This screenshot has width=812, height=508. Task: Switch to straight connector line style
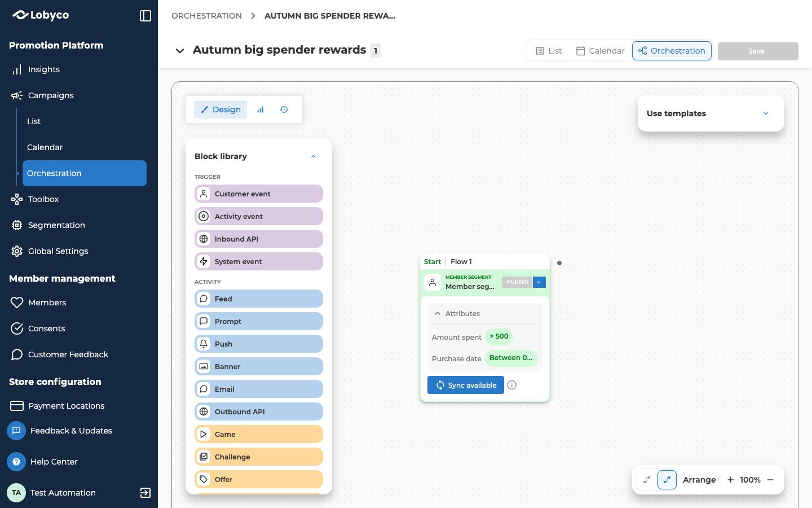647,480
